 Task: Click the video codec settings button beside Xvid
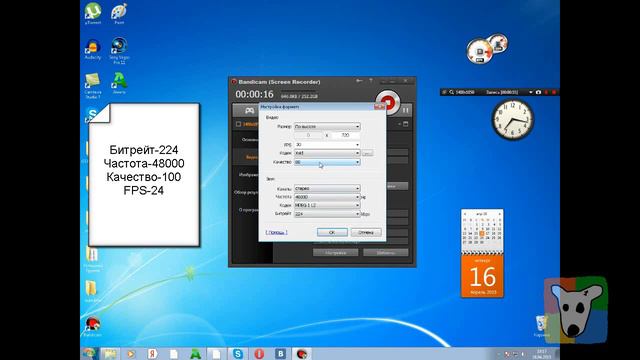click(x=367, y=153)
